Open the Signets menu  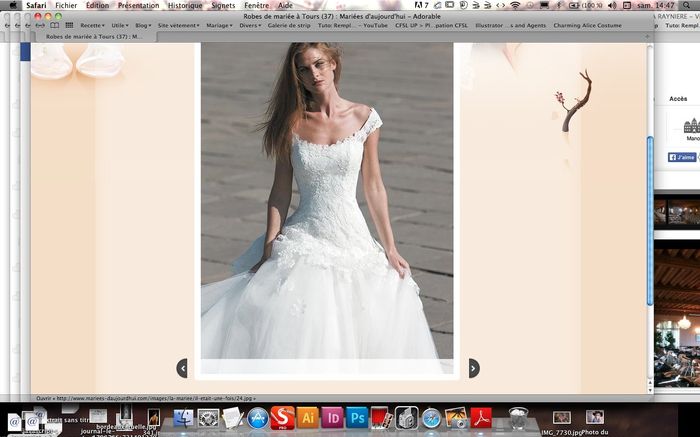(223, 5)
